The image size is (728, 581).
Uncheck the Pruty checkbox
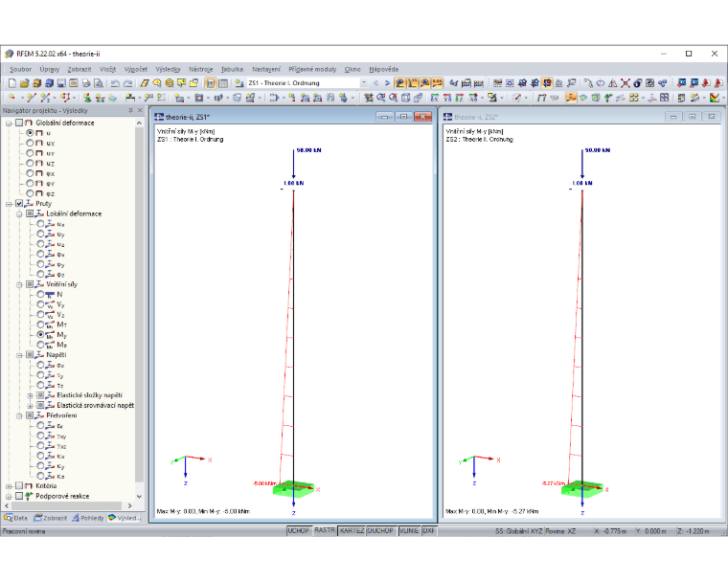(19, 203)
